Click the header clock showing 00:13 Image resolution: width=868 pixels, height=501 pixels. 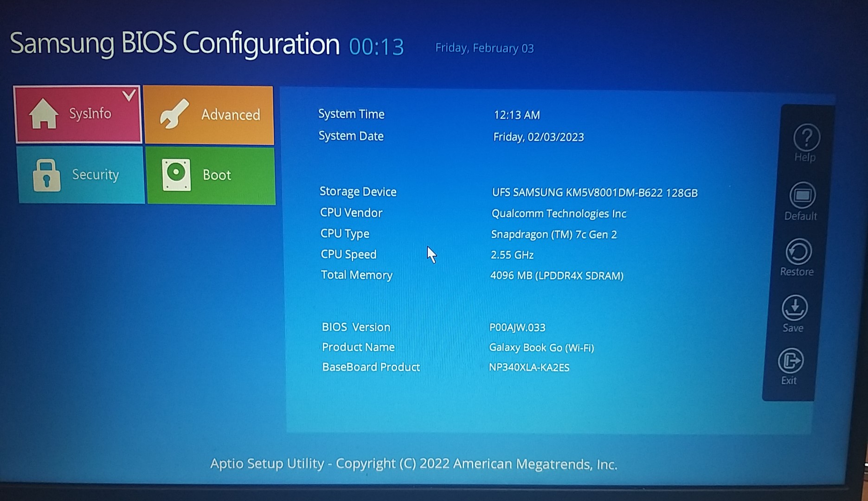coord(376,47)
